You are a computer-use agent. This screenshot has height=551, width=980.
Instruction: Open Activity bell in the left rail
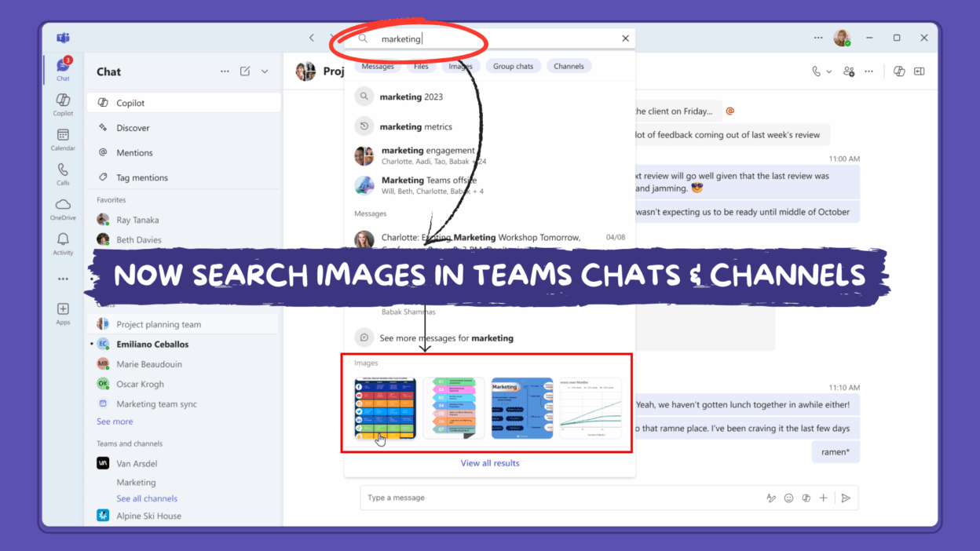click(x=63, y=244)
